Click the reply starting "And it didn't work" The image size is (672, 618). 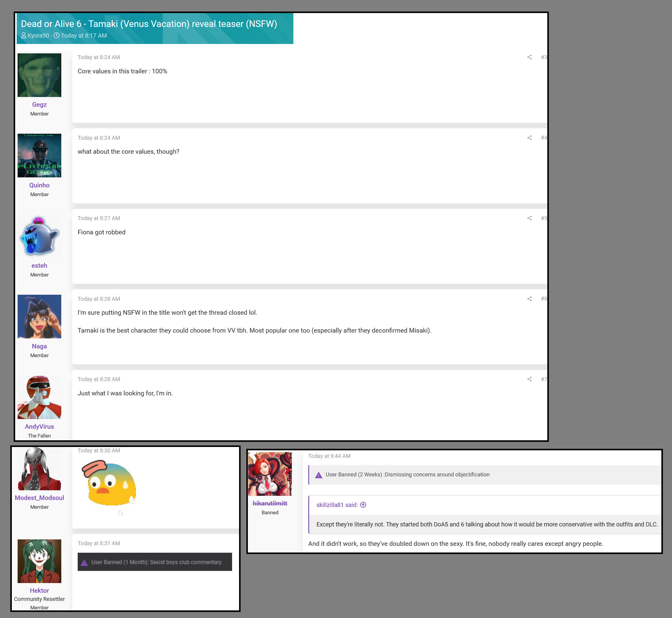456,544
